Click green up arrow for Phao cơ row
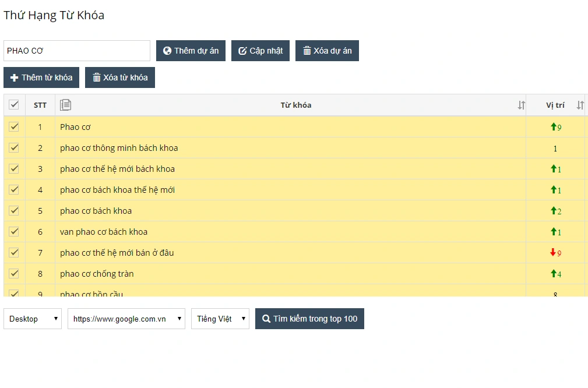The width and height of the screenshot is (588, 388). tap(554, 127)
